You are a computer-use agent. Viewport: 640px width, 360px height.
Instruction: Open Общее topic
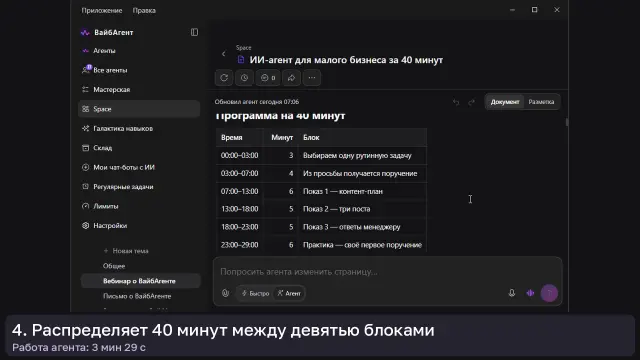pyautogui.click(x=114, y=266)
